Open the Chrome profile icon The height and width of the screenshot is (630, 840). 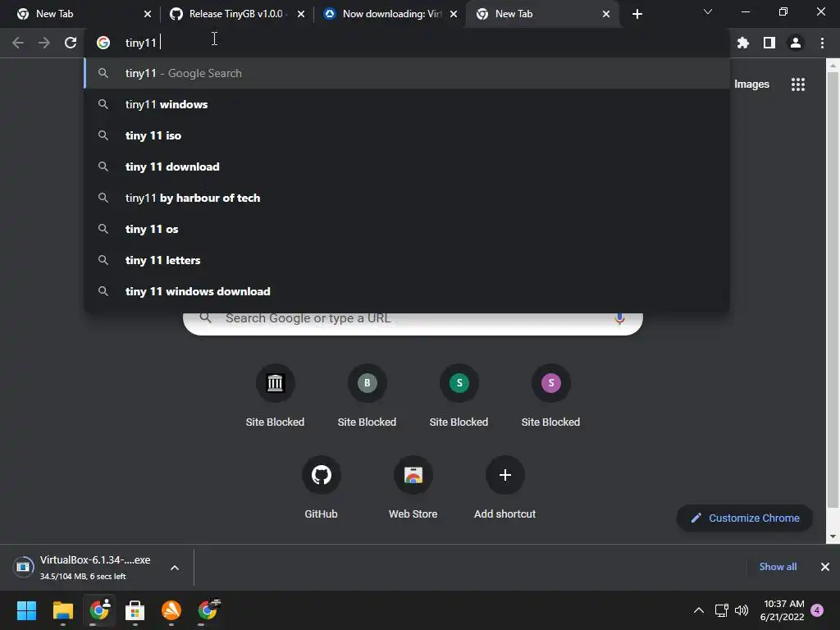796,43
